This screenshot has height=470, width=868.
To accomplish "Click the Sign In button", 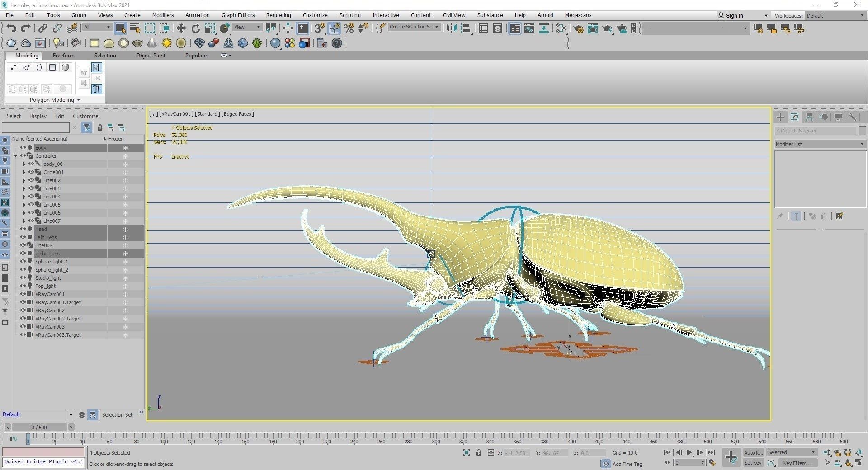I will coord(730,15).
